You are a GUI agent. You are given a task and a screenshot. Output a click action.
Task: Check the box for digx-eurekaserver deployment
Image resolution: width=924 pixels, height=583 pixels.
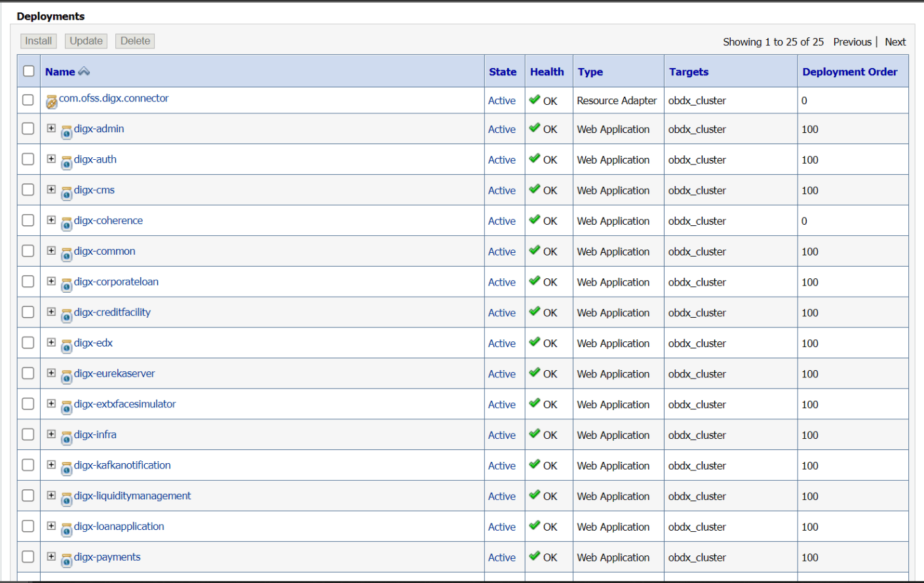[x=28, y=373]
